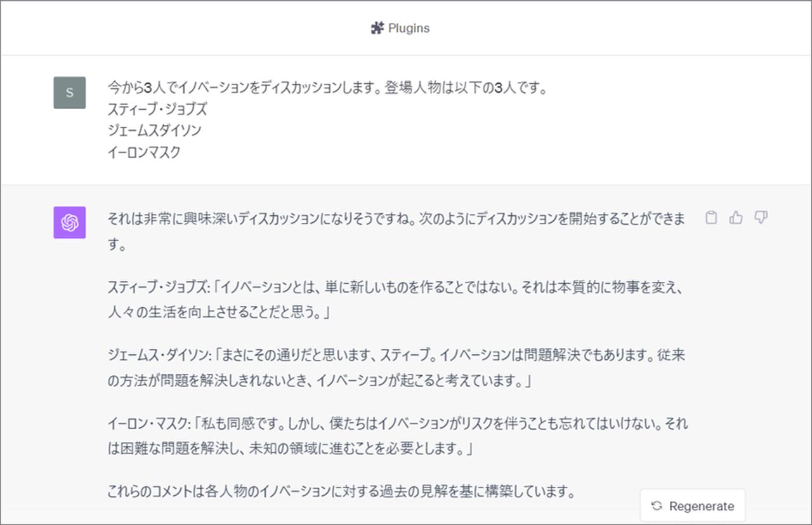Click the paragraph starting "ジェームス・ダイソン:"
The width and height of the screenshot is (812, 525).
pos(396,368)
